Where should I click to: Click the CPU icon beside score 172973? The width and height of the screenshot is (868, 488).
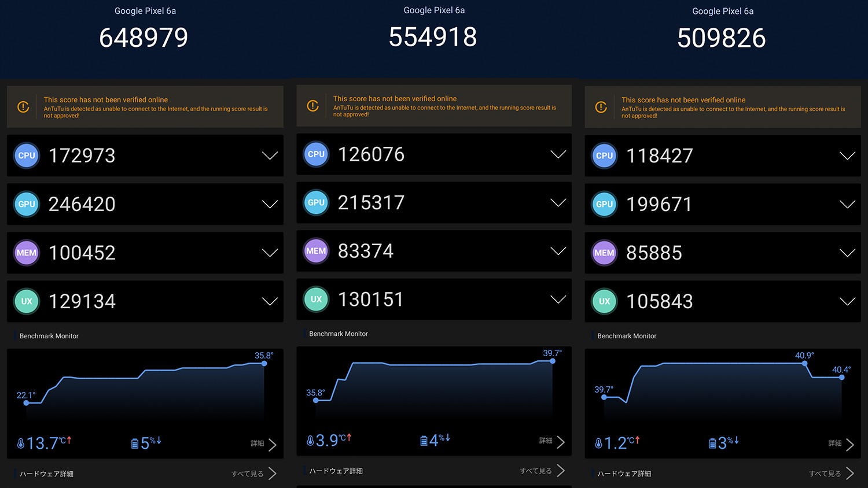(x=27, y=156)
